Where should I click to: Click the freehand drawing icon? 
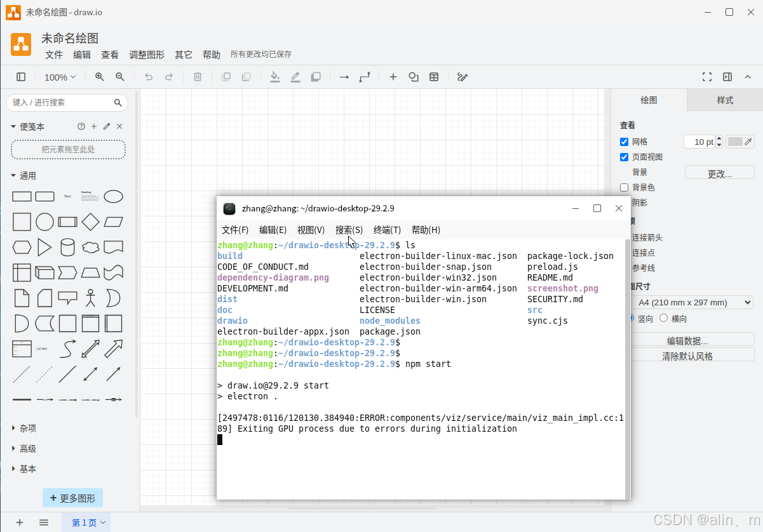[x=463, y=77]
